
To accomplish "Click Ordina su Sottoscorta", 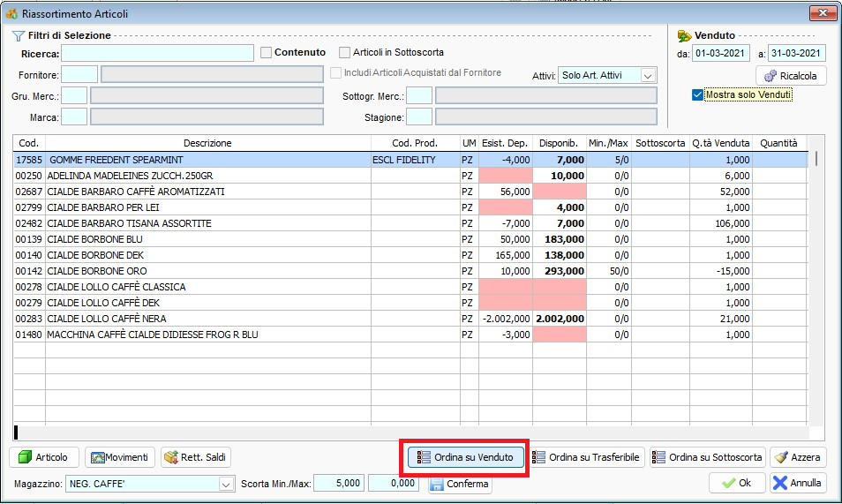I will tap(706, 457).
